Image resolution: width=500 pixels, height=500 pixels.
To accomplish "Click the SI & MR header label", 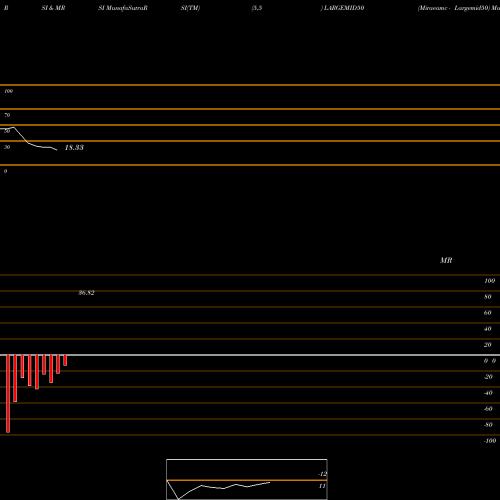I will click(53, 8).
